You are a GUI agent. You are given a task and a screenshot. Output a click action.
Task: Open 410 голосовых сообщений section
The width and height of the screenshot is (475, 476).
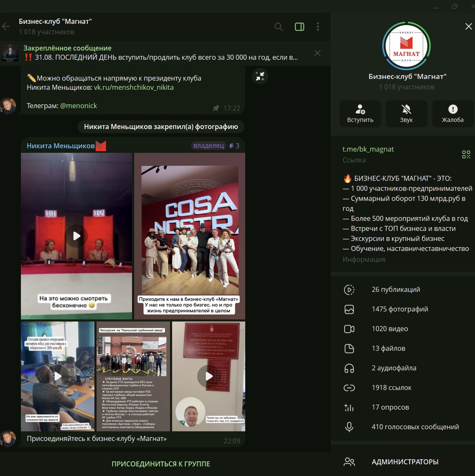(x=402, y=427)
